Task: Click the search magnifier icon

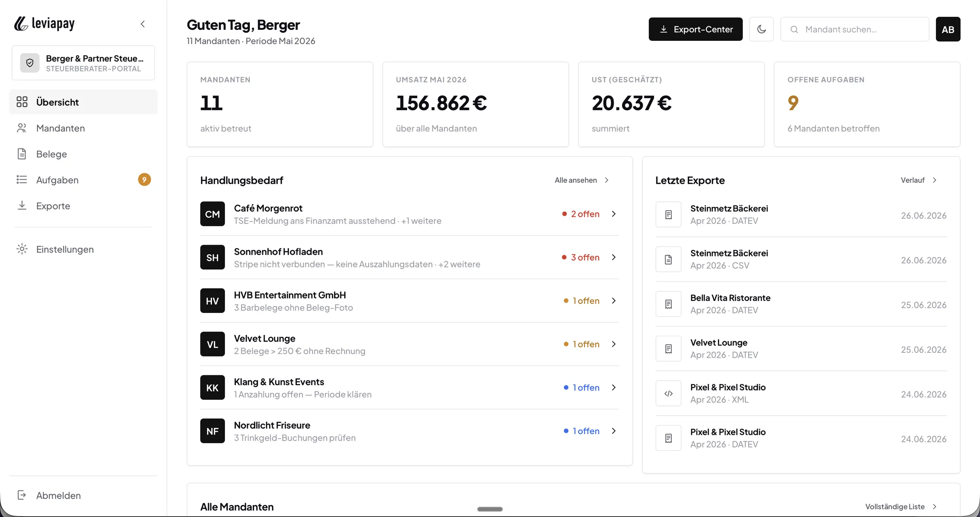Action: pos(794,29)
